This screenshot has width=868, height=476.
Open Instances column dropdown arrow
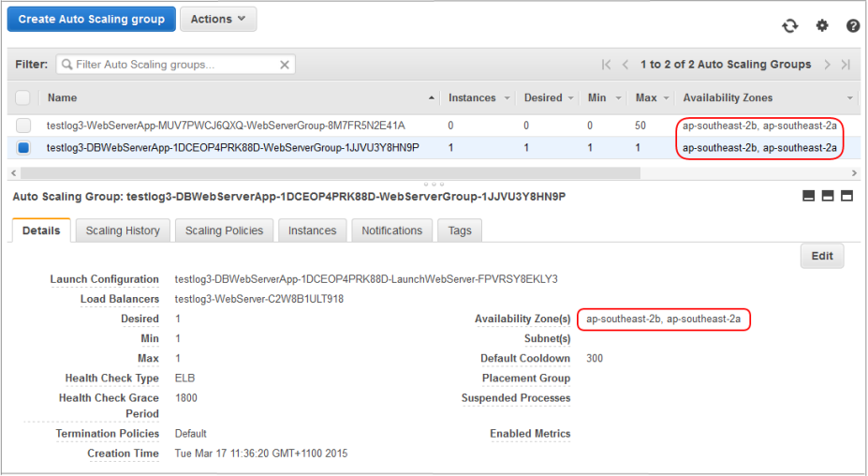point(507,98)
